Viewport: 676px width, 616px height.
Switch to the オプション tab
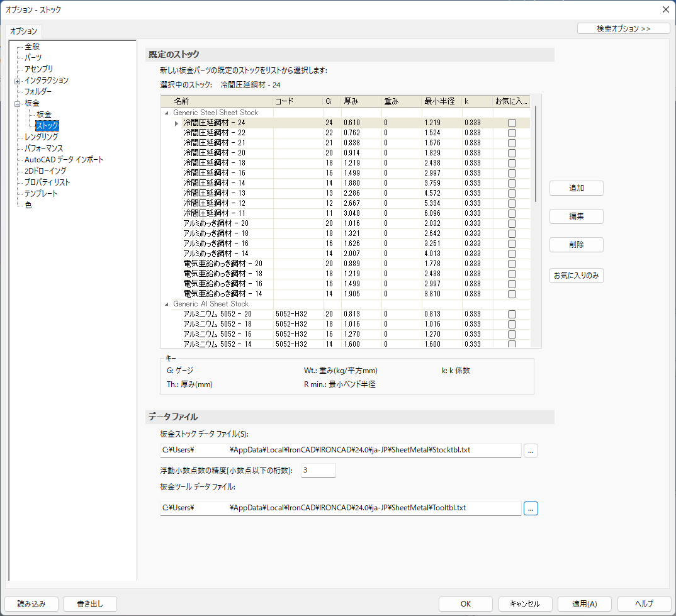point(24,31)
